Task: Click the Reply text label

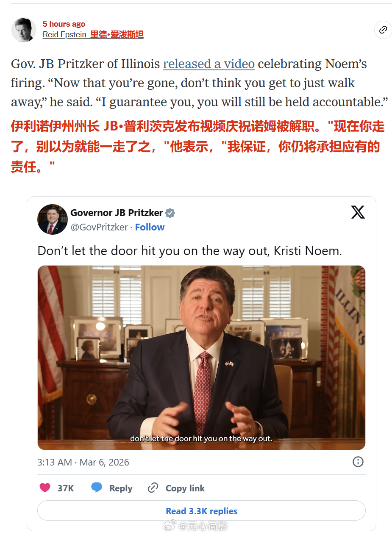Action: pyautogui.click(x=121, y=488)
